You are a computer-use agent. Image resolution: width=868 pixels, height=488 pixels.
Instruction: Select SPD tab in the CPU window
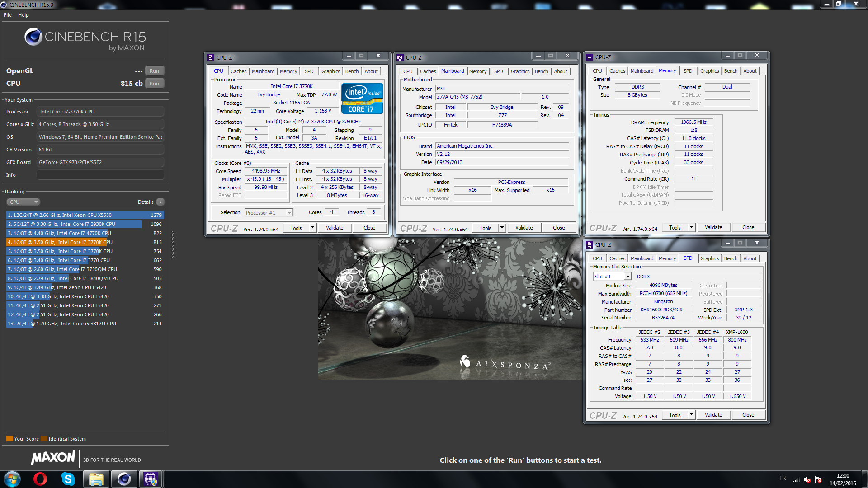point(309,71)
